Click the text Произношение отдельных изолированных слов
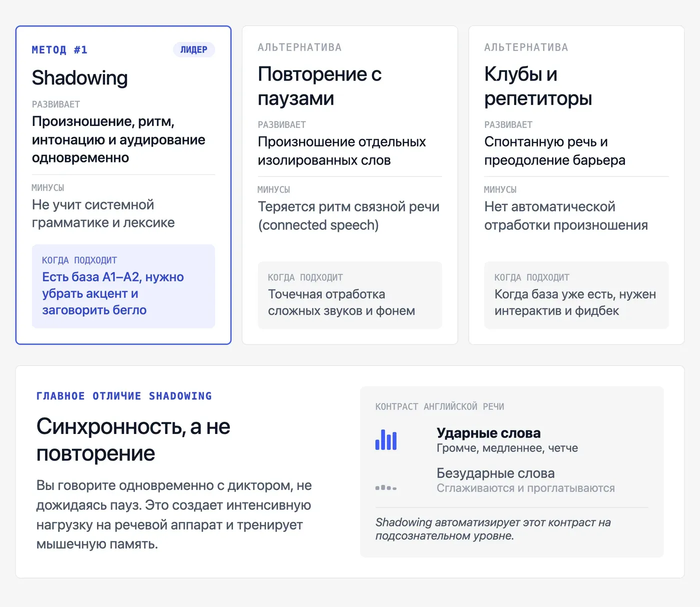This screenshot has width=700, height=607. (x=342, y=151)
